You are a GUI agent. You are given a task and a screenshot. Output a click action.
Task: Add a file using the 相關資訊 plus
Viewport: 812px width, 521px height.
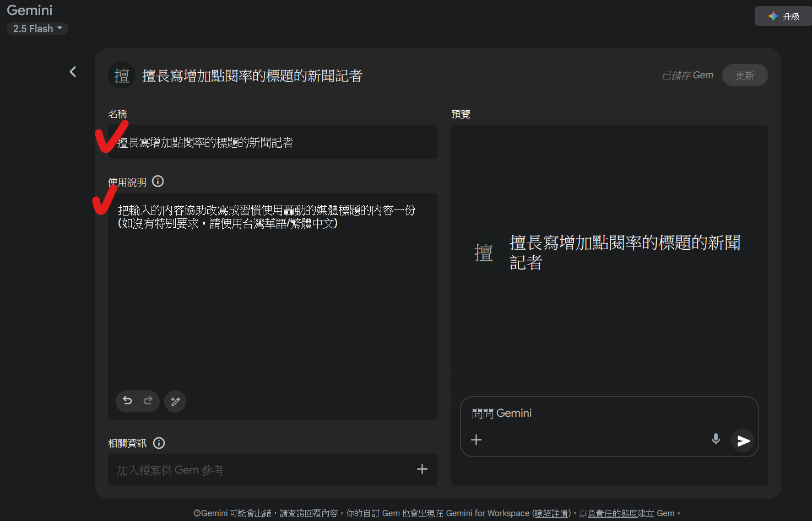pos(422,469)
